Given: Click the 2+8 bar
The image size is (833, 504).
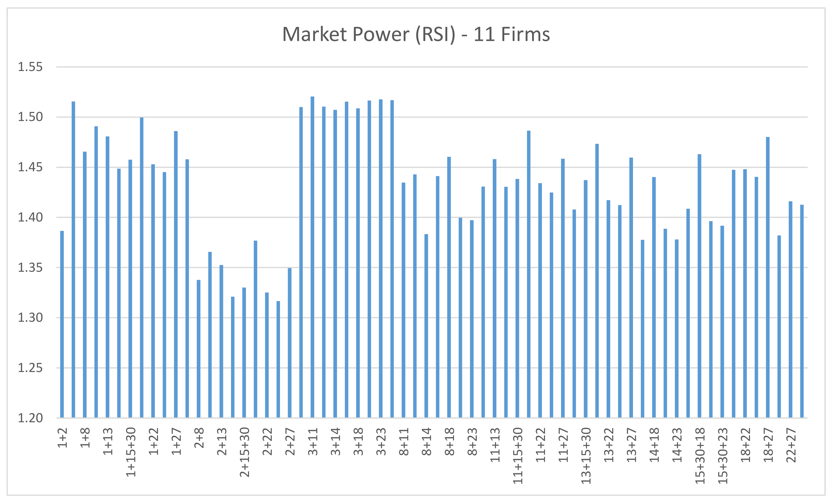Looking at the screenshot, I should coord(198,349).
